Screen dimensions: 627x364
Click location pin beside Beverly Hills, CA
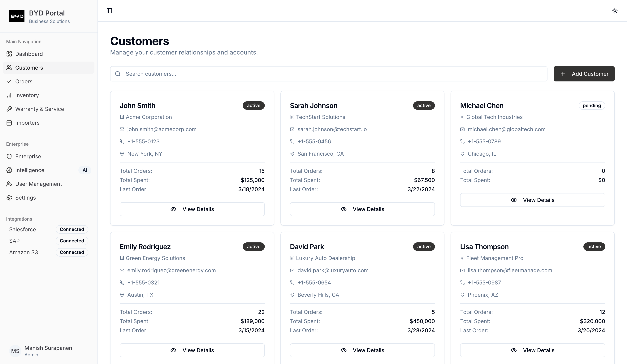(292, 295)
